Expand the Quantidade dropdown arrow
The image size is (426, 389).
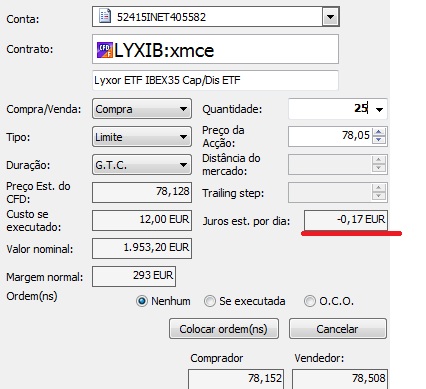(379, 109)
